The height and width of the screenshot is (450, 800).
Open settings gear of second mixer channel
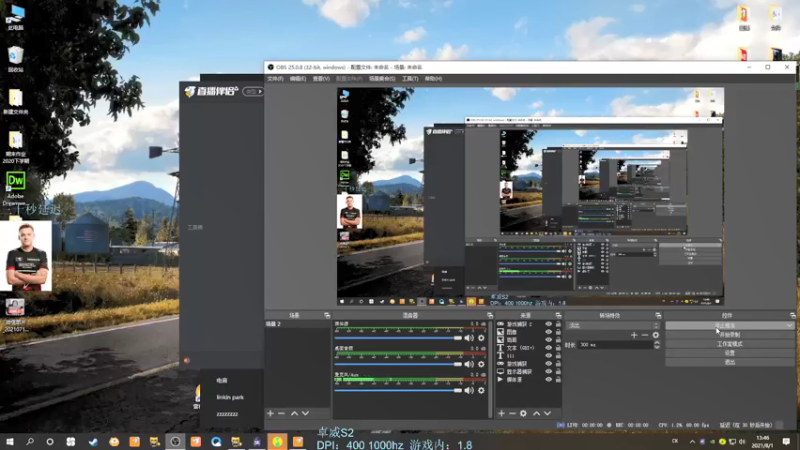pyautogui.click(x=481, y=364)
